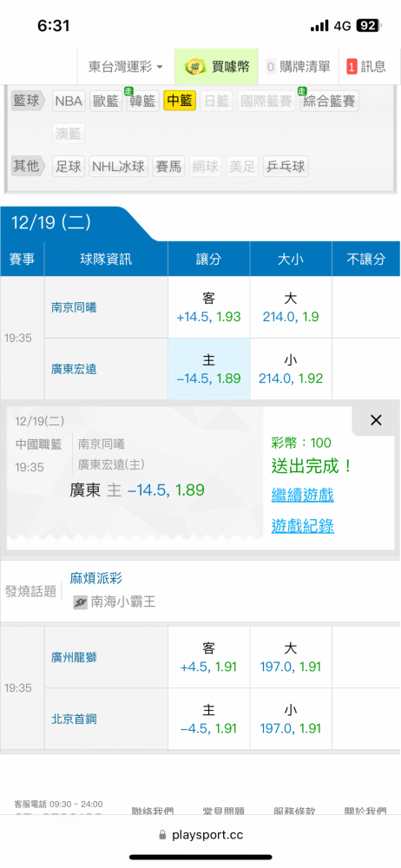Pick the NHL冰球 category
This screenshot has height=868, width=401.
pyautogui.click(x=119, y=167)
